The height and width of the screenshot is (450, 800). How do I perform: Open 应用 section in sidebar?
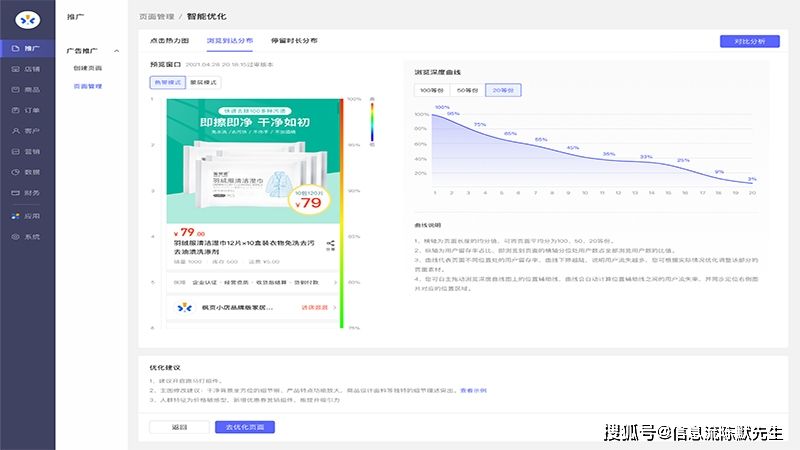(x=28, y=216)
